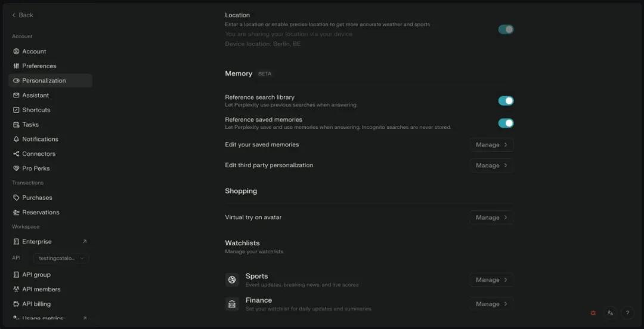The height and width of the screenshot is (329, 644).
Task: Click the Connectors icon in sidebar
Action: [17, 154]
